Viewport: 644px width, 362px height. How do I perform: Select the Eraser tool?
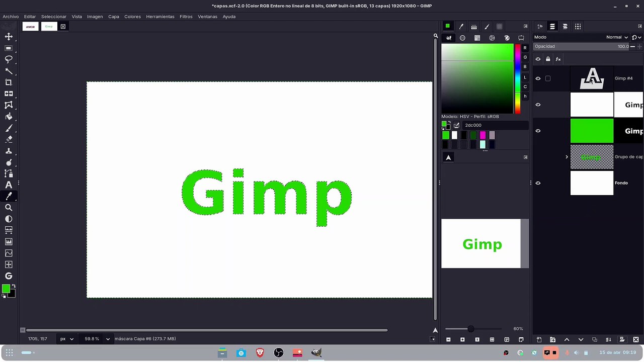coord(9,139)
